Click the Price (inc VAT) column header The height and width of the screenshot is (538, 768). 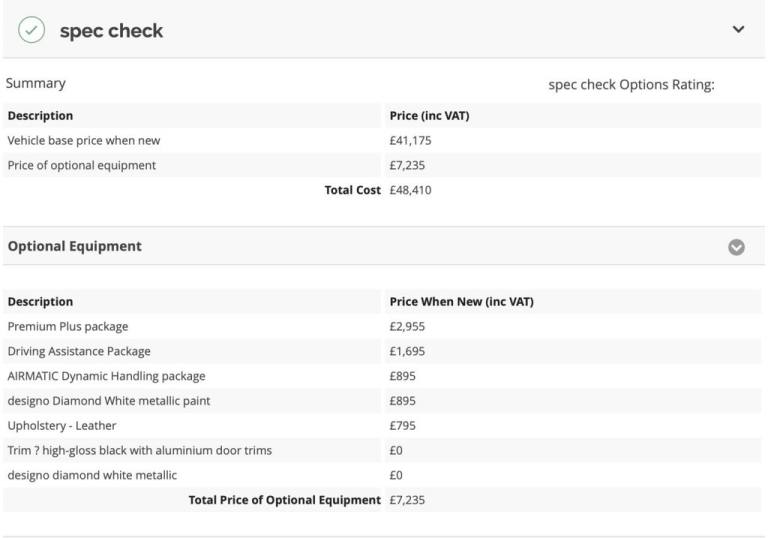coord(430,116)
